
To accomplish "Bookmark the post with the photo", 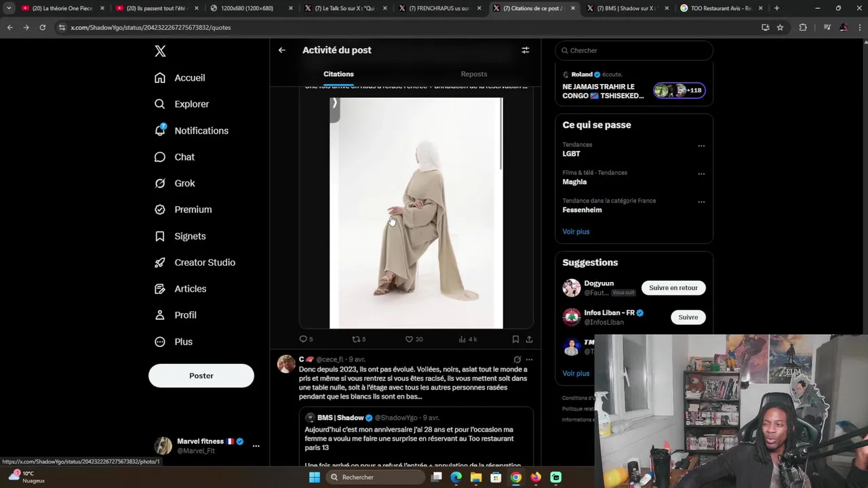I will click(515, 340).
